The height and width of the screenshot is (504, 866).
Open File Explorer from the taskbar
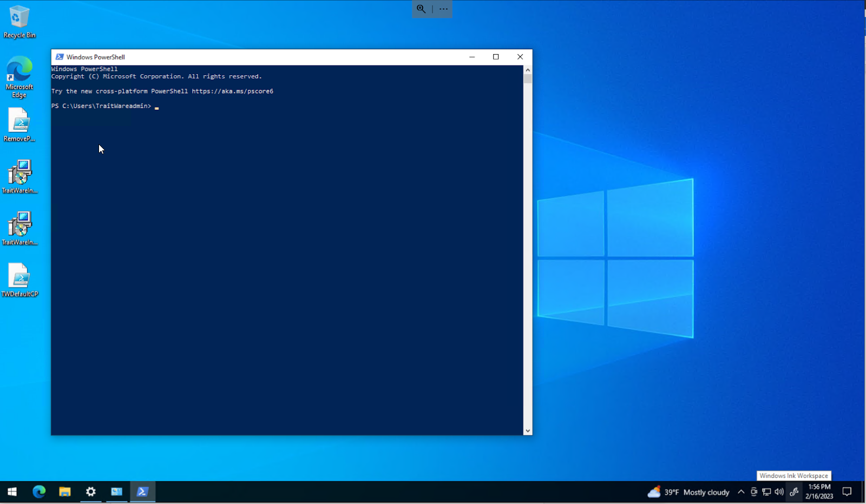65,492
